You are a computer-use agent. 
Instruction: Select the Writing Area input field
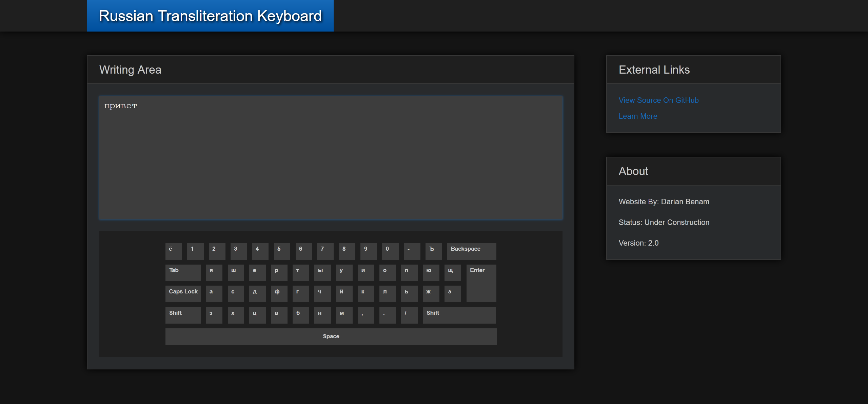point(331,157)
